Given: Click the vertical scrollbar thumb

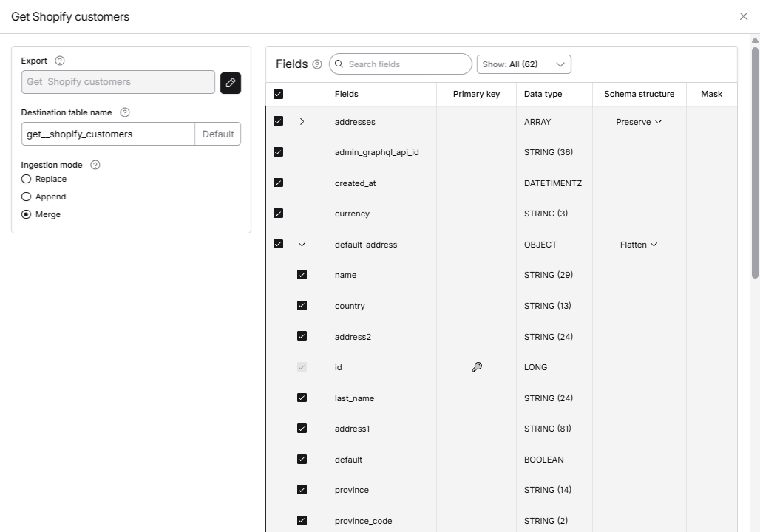Looking at the screenshot, I should (x=755, y=163).
